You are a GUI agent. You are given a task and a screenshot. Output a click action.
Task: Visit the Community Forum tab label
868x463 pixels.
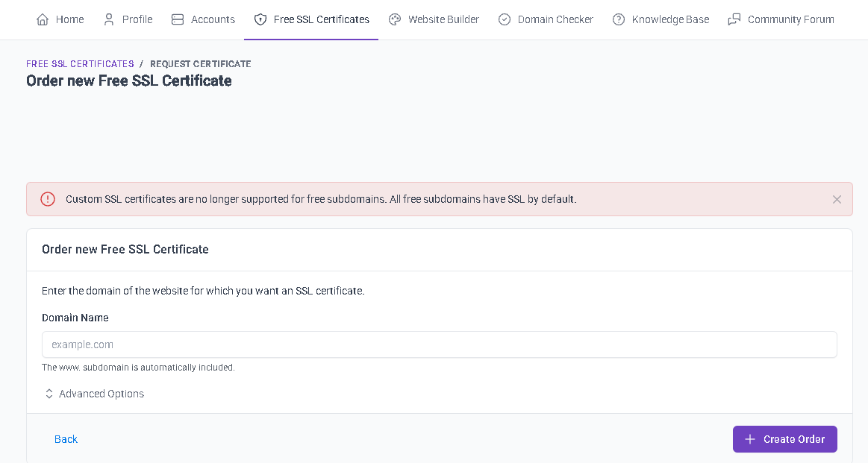pos(790,20)
